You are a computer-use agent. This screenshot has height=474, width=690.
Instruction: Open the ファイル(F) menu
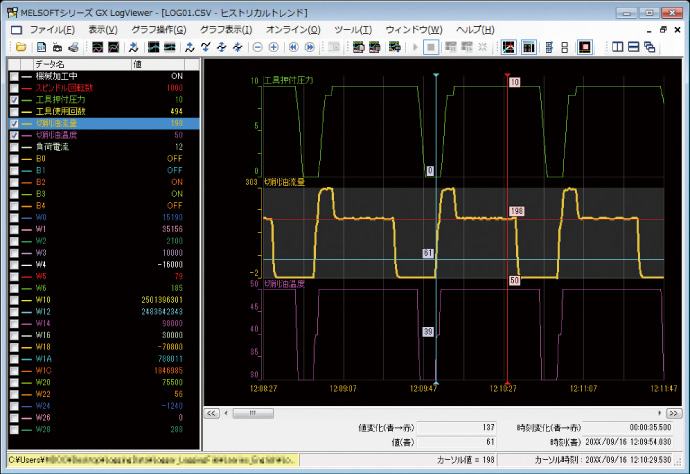(51, 30)
